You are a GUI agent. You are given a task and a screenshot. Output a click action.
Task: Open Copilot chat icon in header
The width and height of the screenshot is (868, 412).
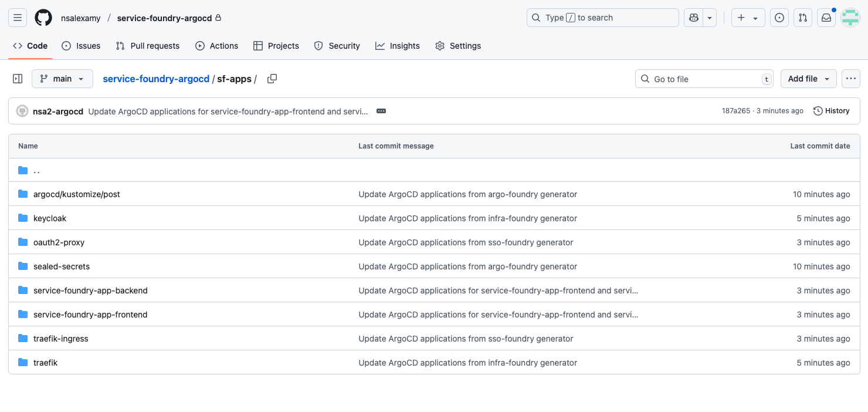pyautogui.click(x=694, y=18)
